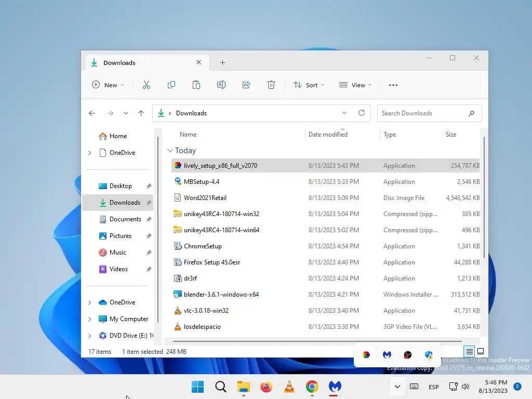Select the Downloads tab
Screen dimensions: 532x399
point(146,63)
